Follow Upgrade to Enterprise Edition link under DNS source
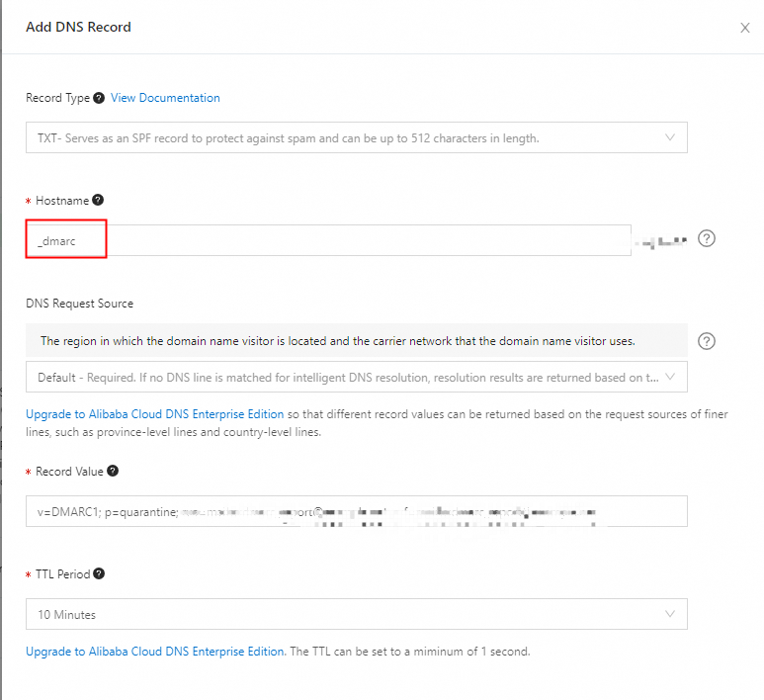The height and width of the screenshot is (700, 764). [x=154, y=414]
